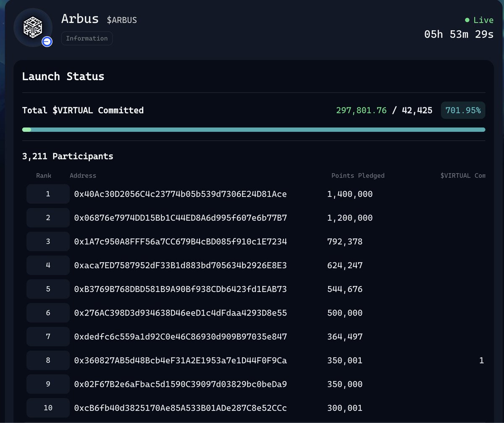Open the Information button

point(87,38)
